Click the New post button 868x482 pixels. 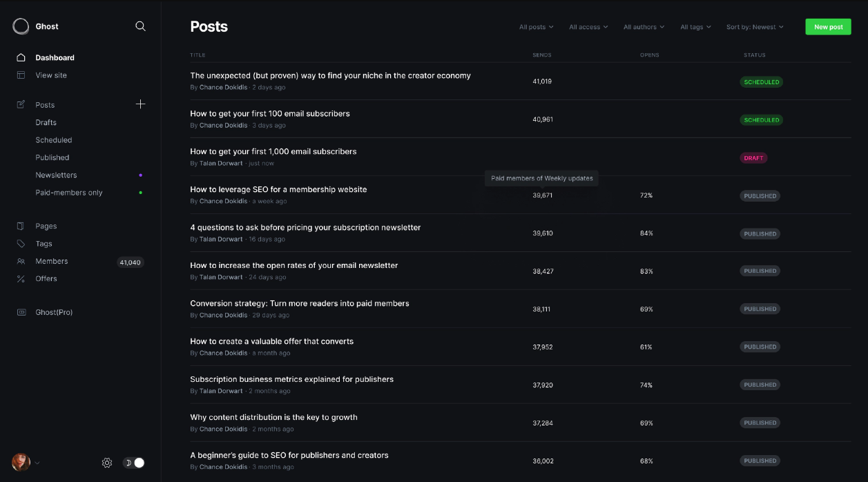point(828,26)
